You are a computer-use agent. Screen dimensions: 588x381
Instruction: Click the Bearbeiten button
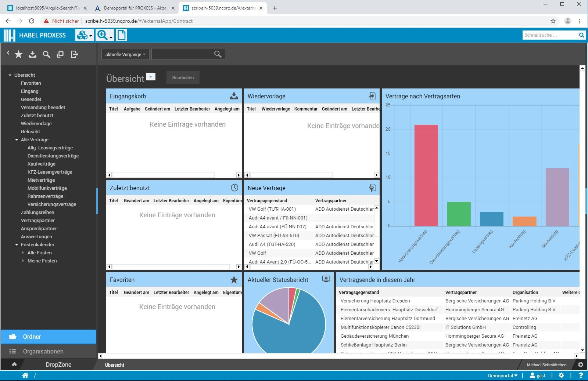tap(183, 77)
